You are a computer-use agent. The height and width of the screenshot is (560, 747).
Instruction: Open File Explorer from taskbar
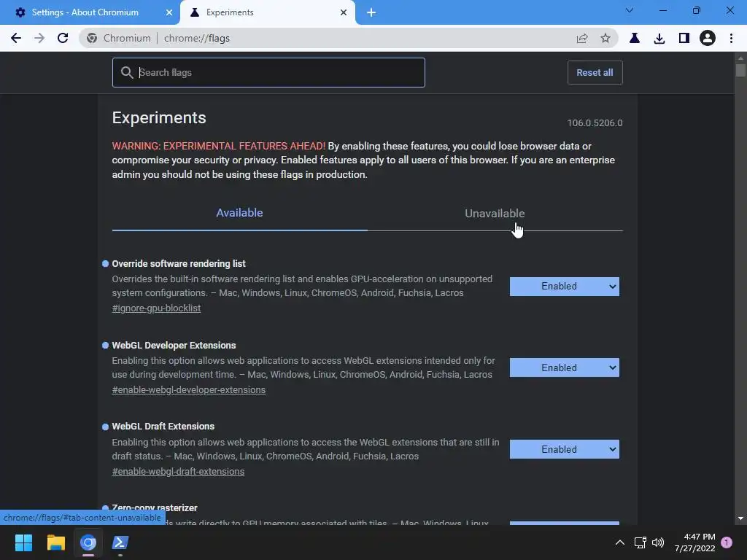pyautogui.click(x=55, y=542)
